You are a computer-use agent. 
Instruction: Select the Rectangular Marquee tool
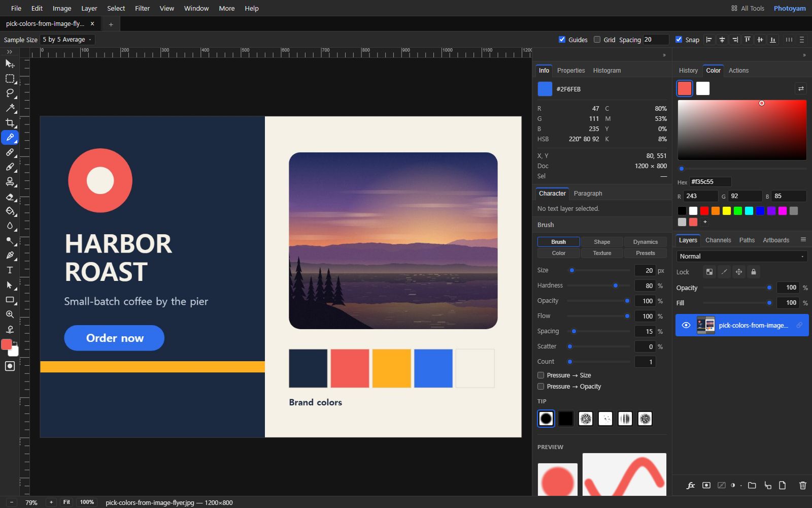tap(10, 78)
